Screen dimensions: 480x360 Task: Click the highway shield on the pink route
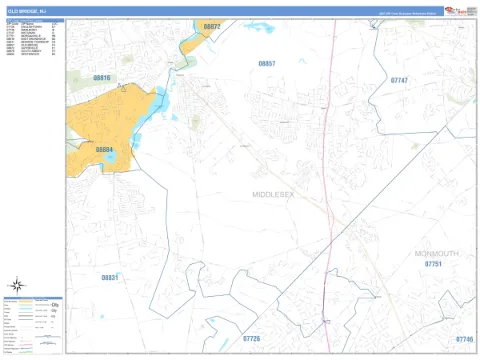326,321
